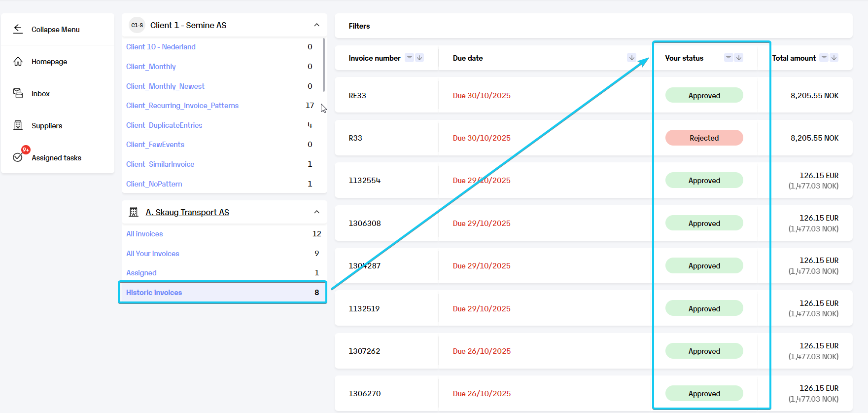The height and width of the screenshot is (413, 868).
Task: Click building icon beside A. Skaug Transport AS
Action: coord(134,212)
